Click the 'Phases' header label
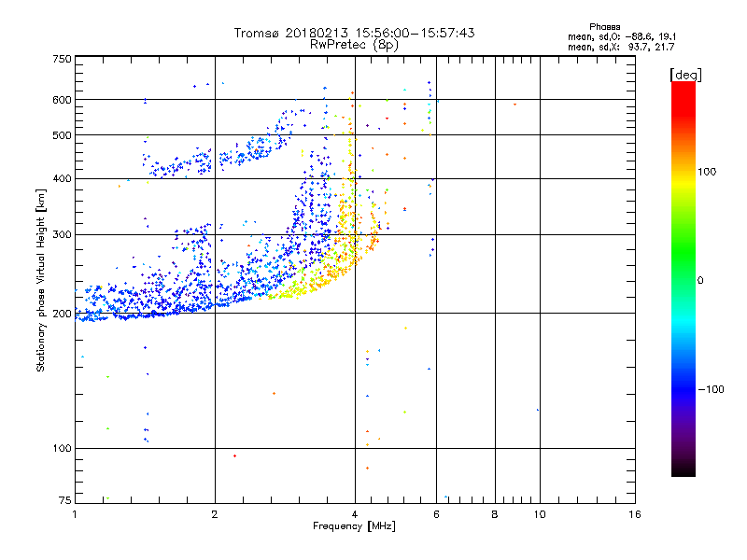This screenshot has width=747, height=560. [x=604, y=27]
